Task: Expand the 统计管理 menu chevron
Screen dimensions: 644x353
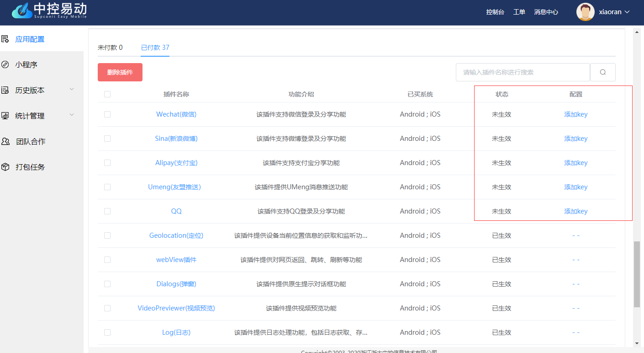Action: click(x=72, y=115)
